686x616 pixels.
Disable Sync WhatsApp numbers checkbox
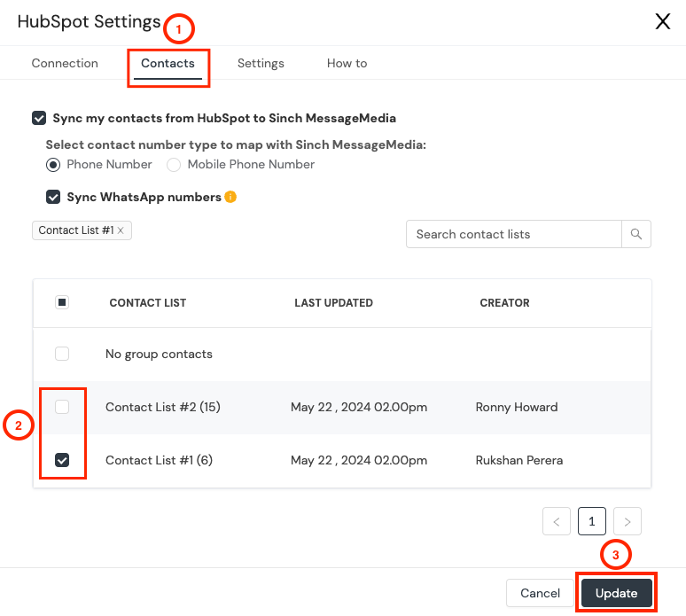[x=53, y=197]
